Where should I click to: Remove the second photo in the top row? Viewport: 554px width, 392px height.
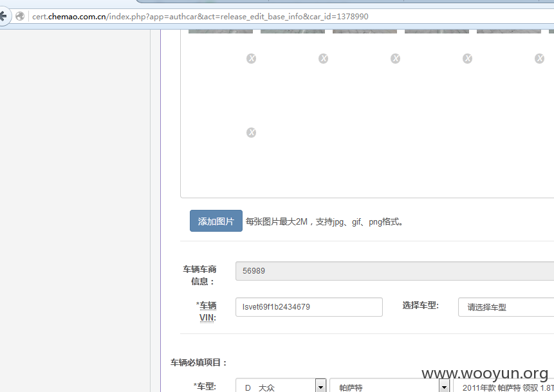[x=323, y=59]
